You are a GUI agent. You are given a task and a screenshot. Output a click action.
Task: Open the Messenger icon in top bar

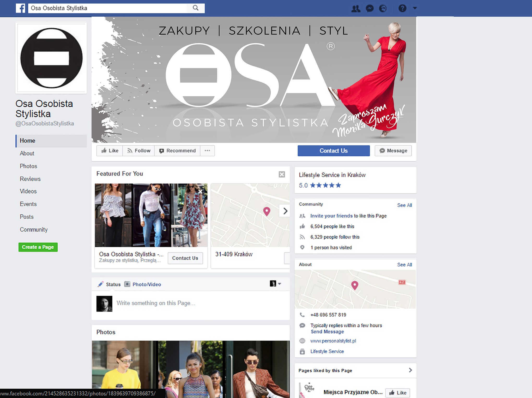[370, 9]
